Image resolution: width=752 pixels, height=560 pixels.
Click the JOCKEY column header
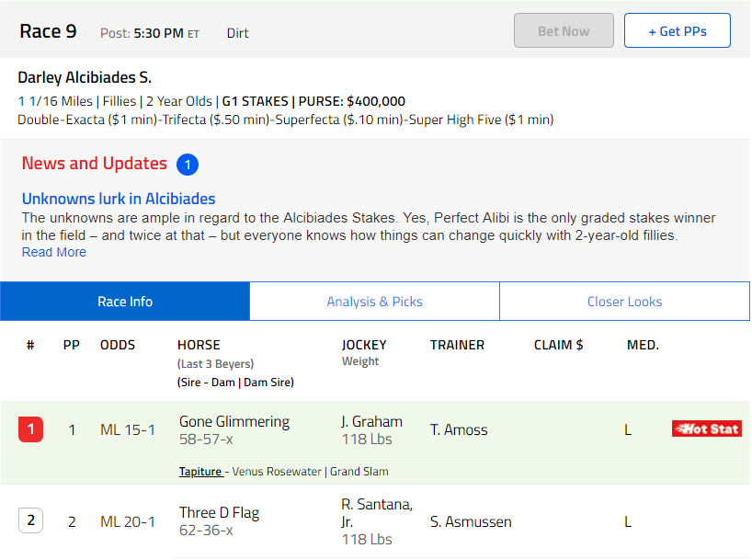[x=364, y=345]
